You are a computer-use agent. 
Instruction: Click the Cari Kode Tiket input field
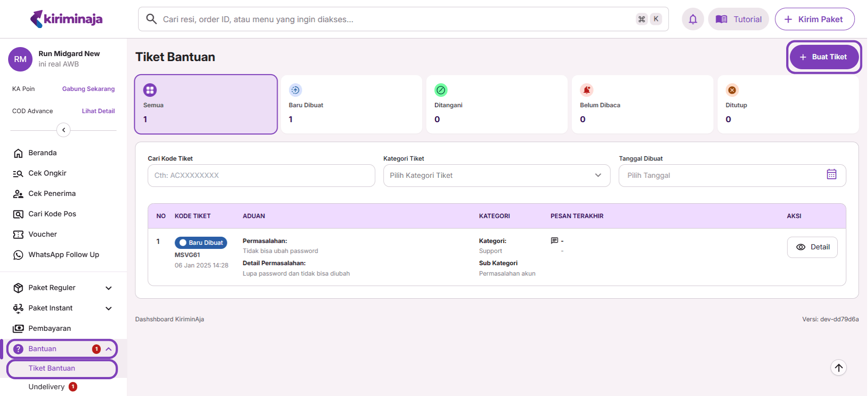point(261,176)
